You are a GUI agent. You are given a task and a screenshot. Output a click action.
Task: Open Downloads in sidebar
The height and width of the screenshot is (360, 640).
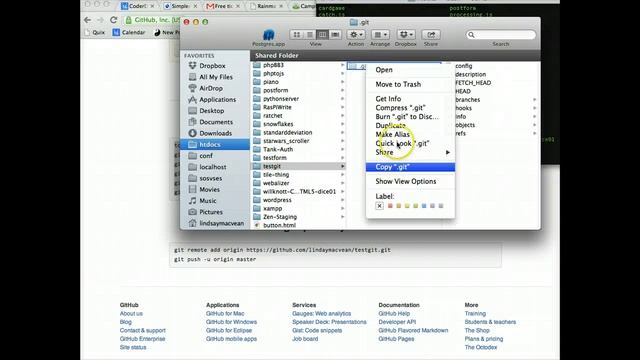(215, 133)
